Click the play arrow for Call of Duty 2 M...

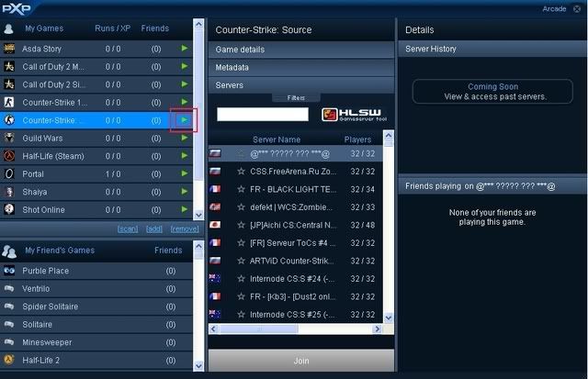coord(184,66)
